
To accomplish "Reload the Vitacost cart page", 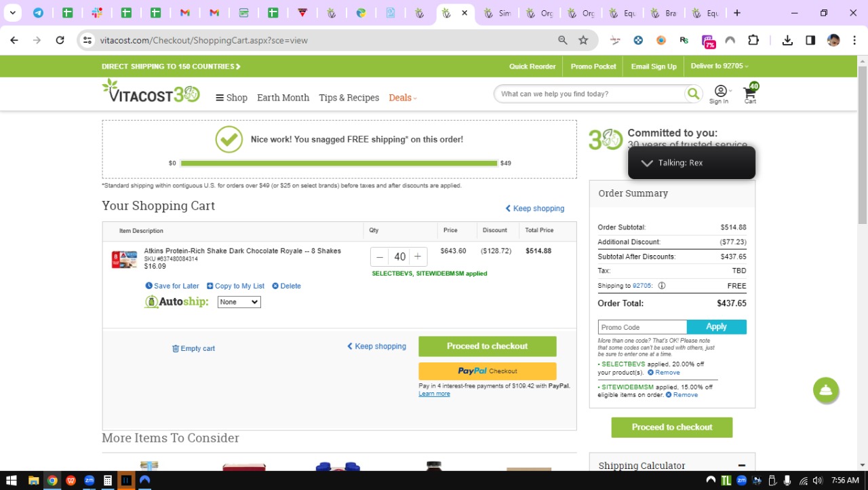I will coord(60,40).
